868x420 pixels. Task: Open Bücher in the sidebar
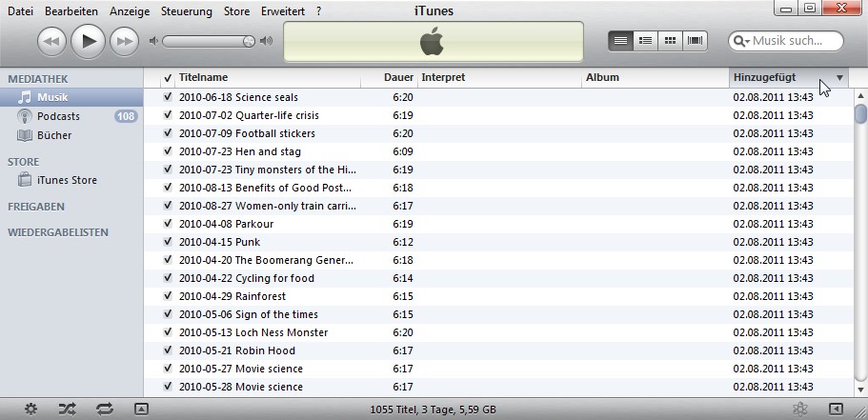tap(54, 135)
